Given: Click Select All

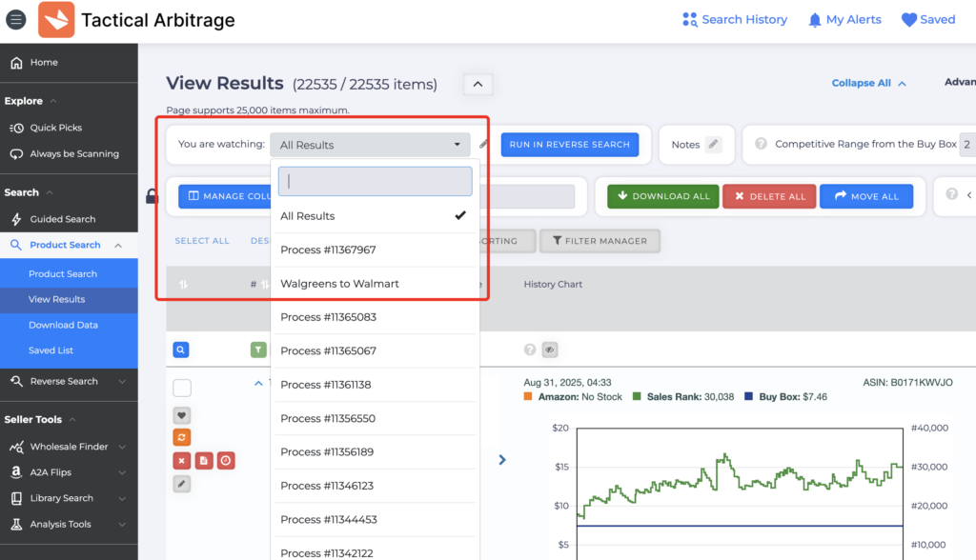Looking at the screenshot, I should 202,241.
